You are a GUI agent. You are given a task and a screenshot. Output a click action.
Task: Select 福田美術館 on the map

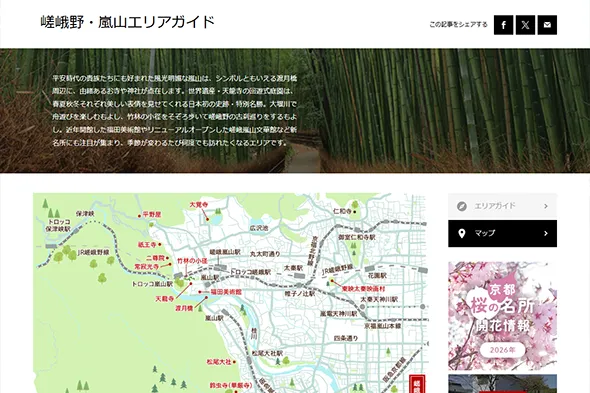226,292
